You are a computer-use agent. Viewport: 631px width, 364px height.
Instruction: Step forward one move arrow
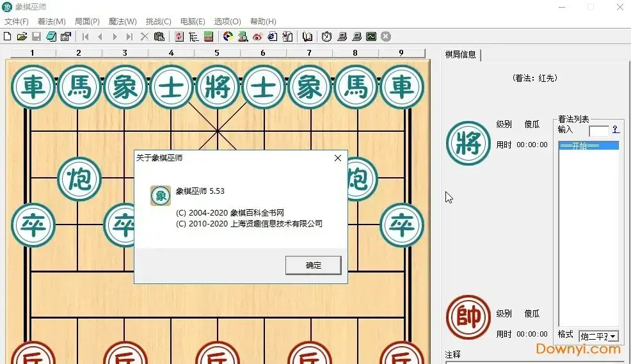pyautogui.click(x=115, y=36)
